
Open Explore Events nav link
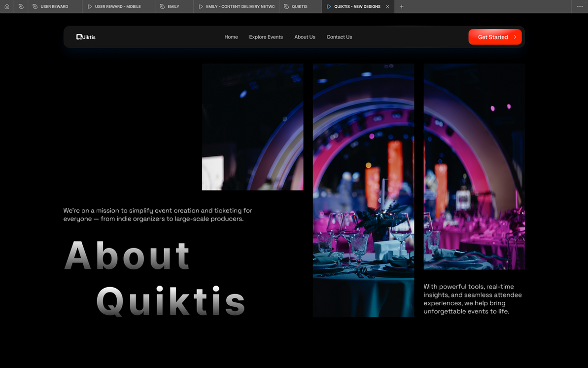coord(266,37)
